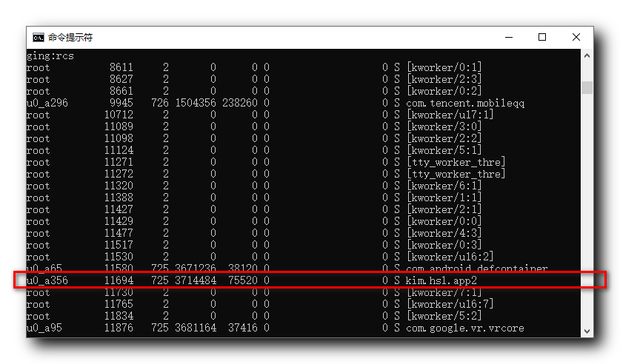Maximize the command prompt window
The width and height of the screenshot is (620, 364).
point(542,37)
